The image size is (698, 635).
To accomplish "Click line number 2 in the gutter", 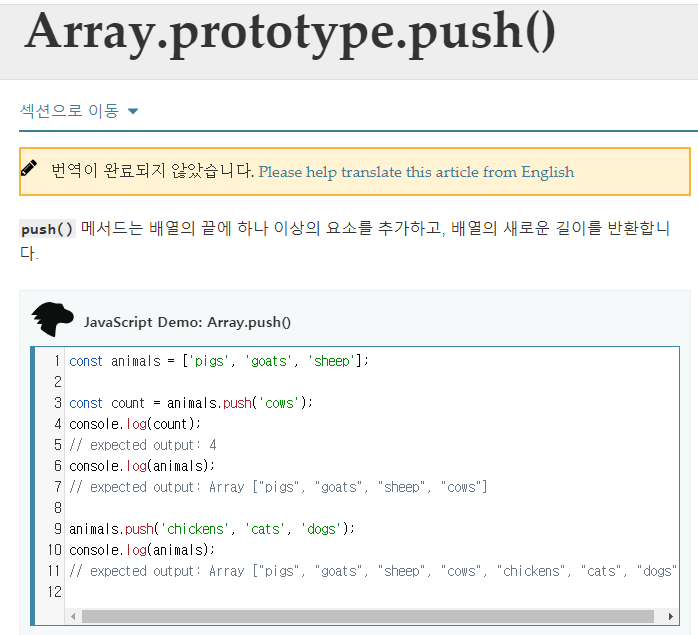I will 58,382.
